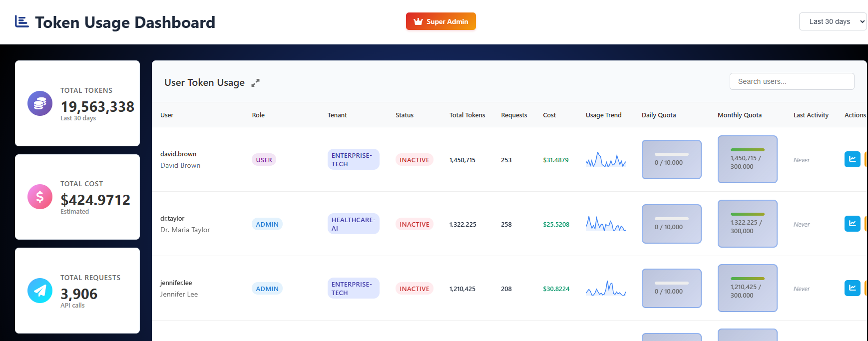The width and height of the screenshot is (868, 341).
Task: Click the dashboard bar chart logo icon
Action: pos(21,21)
